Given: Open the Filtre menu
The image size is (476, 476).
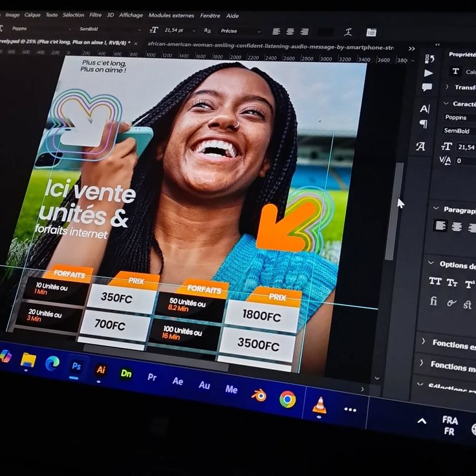Looking at the screenshot, I should pyautogui.click(x=95, y=14).
